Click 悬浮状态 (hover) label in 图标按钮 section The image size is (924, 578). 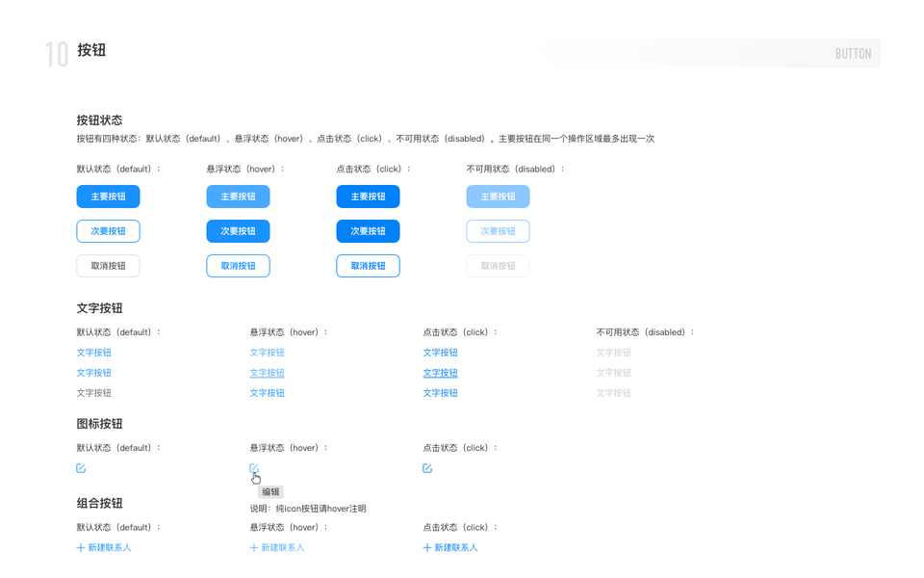(289, 448)
